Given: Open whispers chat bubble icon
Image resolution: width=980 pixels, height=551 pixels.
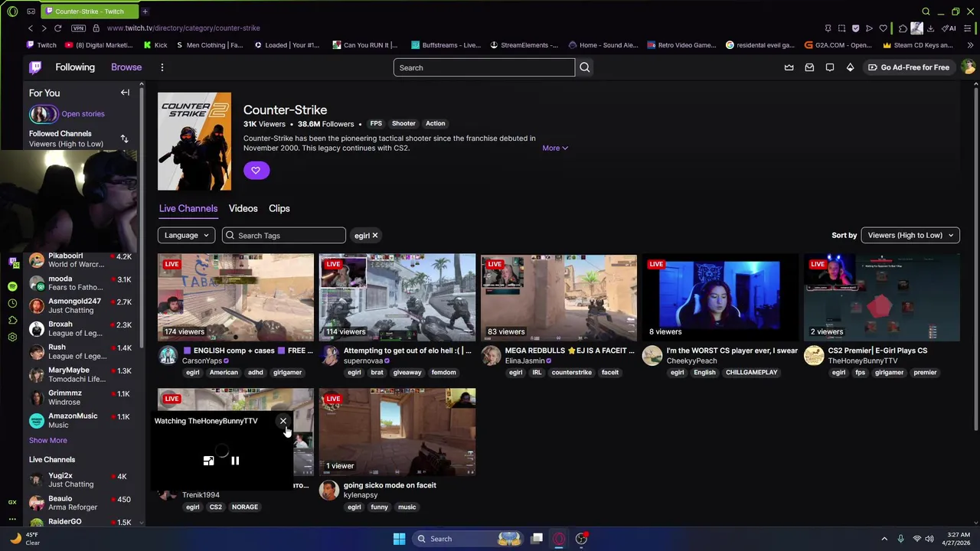Looking at the screenshot, I should (x=829, y=67).
